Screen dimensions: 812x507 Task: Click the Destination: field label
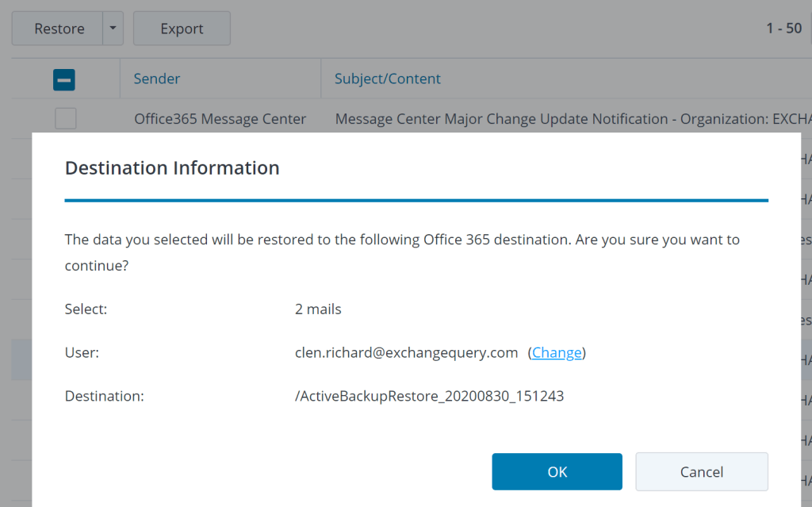[104, 396]
